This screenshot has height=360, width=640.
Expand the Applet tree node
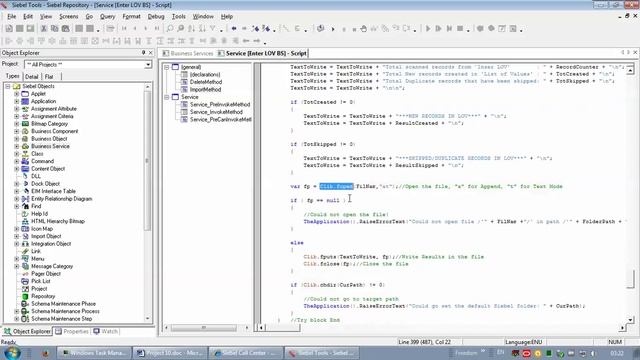click(x=17, y=94)
